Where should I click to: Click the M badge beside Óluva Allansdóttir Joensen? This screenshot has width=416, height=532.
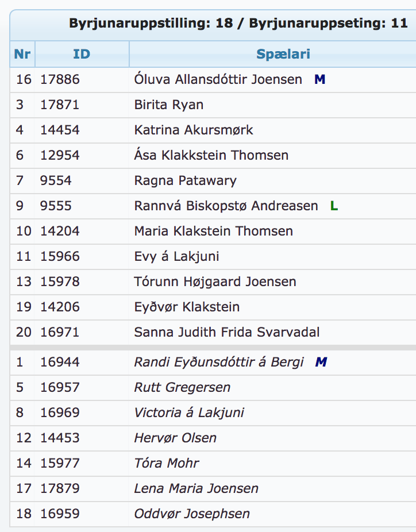pyautogui.click(x=319, y=79)
